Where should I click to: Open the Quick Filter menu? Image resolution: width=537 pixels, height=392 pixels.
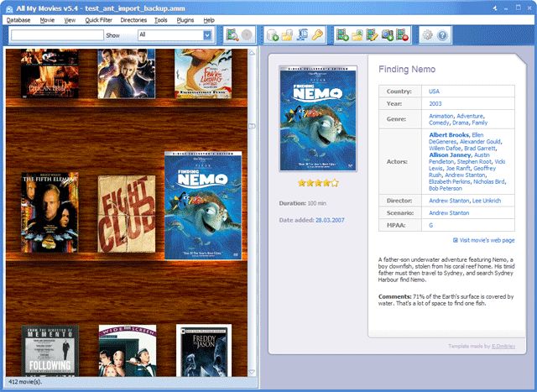click(x=98, y=19)
